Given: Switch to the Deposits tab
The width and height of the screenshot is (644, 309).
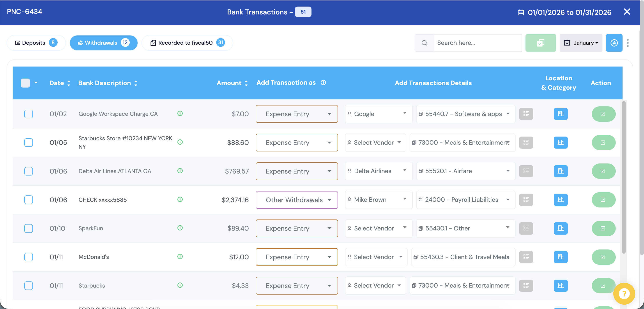Looking at the screenshot, I should click(x=36, y=43).
